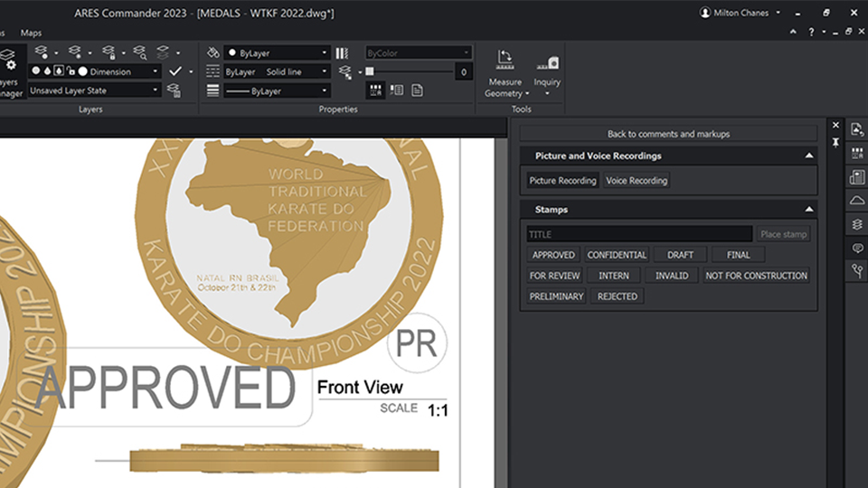Expand the lock layer dropdown arrow
The height and width of the screenshot is (488, 868).
coord(124,53)
